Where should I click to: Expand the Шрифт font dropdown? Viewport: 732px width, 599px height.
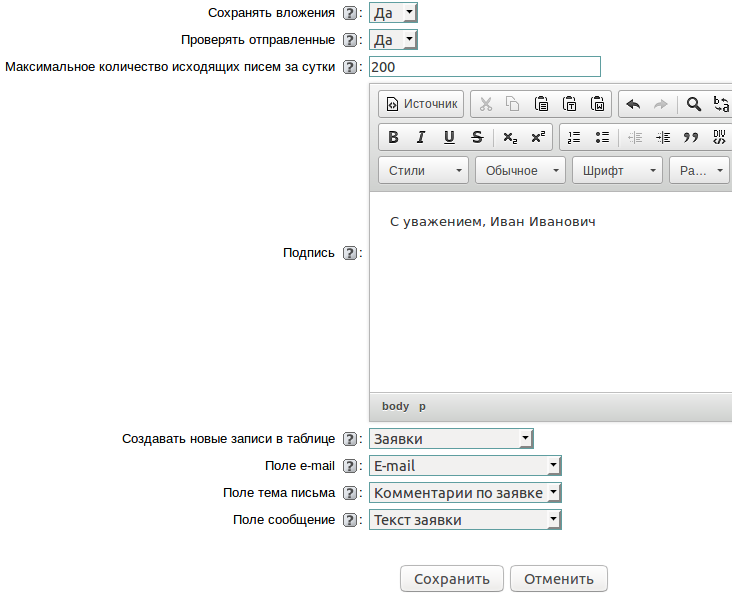[617, 170]
